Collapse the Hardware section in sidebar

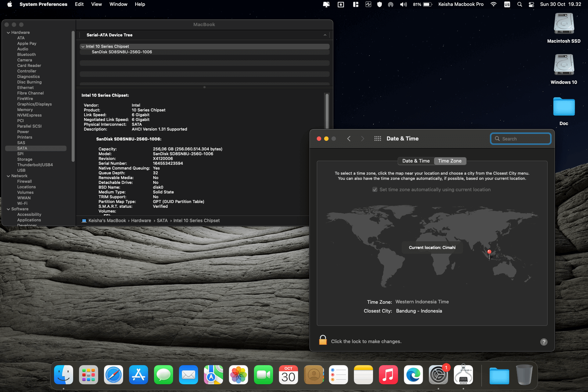[8, 33]
